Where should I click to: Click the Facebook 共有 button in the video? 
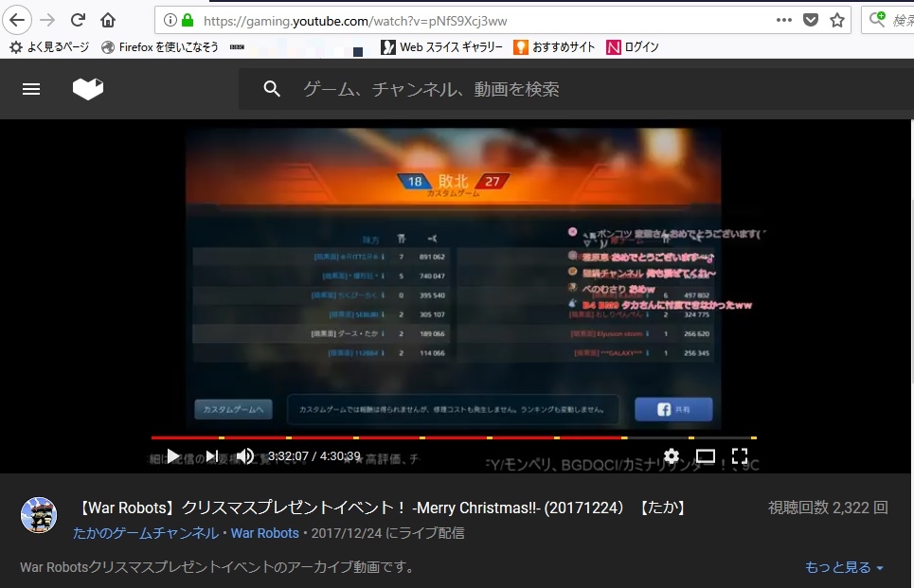click(673, 409)
